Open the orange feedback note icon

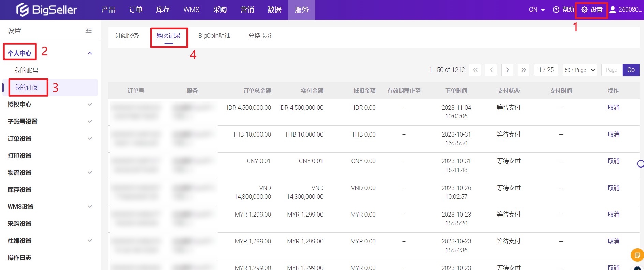[x=637, y=255]
